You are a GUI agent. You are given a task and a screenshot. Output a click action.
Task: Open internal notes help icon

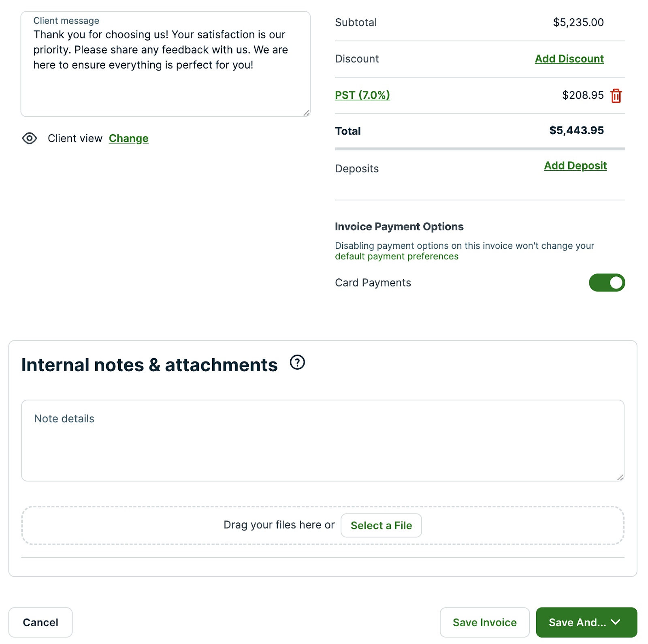[x=297, y=362]
